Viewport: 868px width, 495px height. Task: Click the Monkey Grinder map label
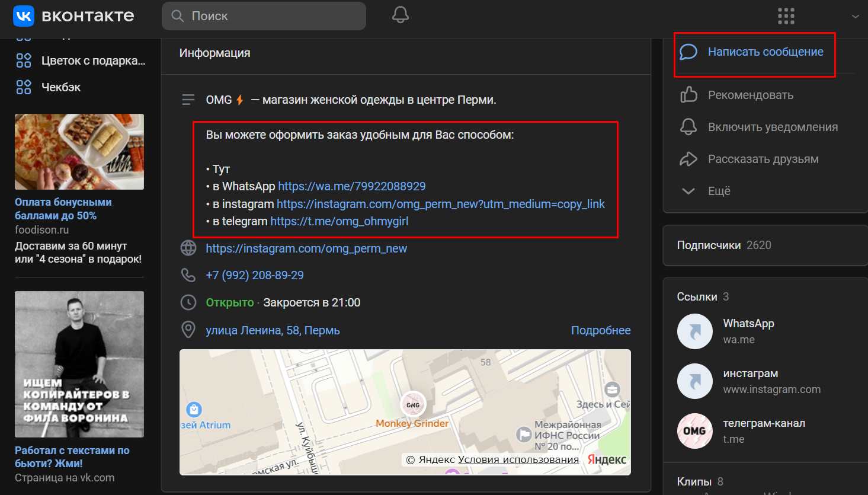tap(412, 423)
